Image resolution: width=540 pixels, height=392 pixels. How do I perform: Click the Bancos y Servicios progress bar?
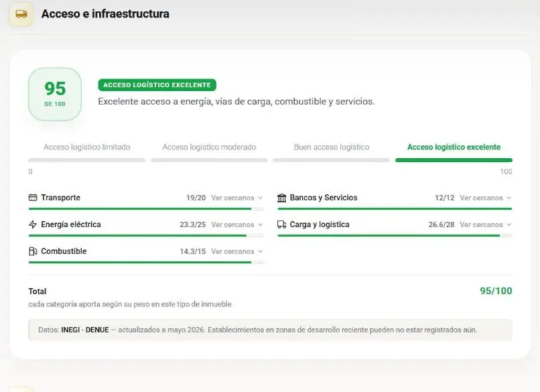395,209
